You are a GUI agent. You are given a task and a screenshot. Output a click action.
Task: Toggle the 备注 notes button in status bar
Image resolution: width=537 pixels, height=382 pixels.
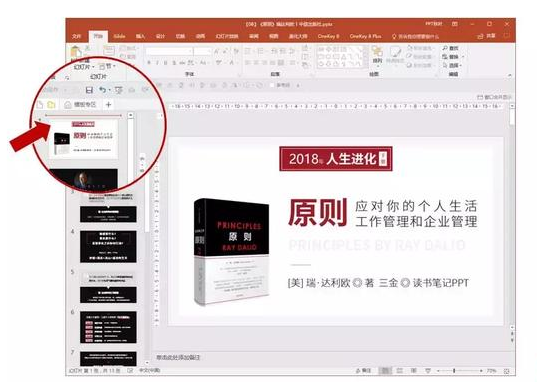coord(364,371)
